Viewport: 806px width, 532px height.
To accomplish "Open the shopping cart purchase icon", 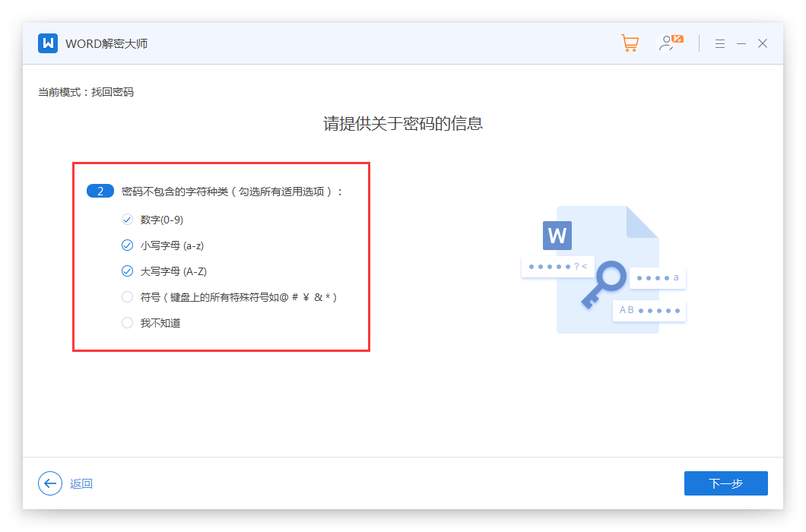I will point(630,43).
